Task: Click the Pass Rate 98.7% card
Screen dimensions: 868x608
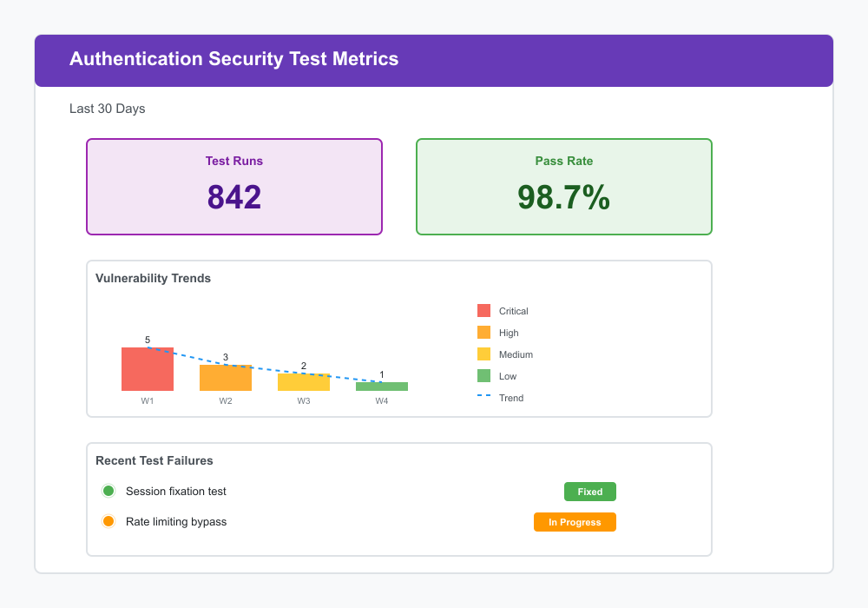Action: (563, 187)
